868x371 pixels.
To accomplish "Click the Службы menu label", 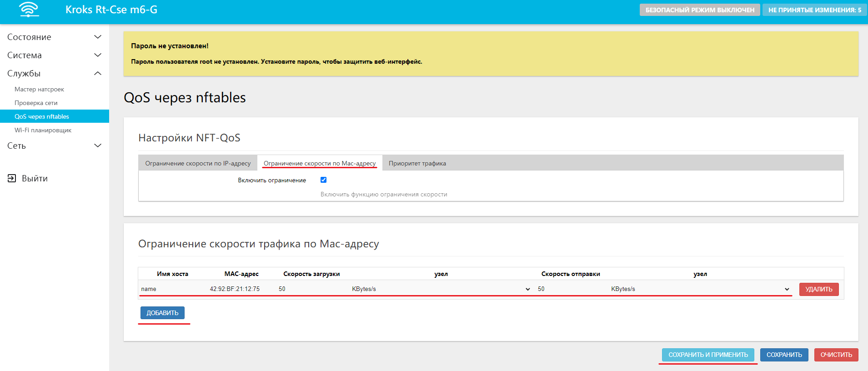I will click(24, 73).
